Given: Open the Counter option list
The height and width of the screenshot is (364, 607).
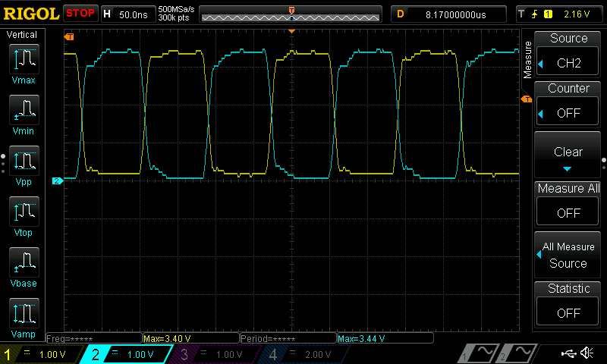Looking at the screenshot, I should coord(541,114).
